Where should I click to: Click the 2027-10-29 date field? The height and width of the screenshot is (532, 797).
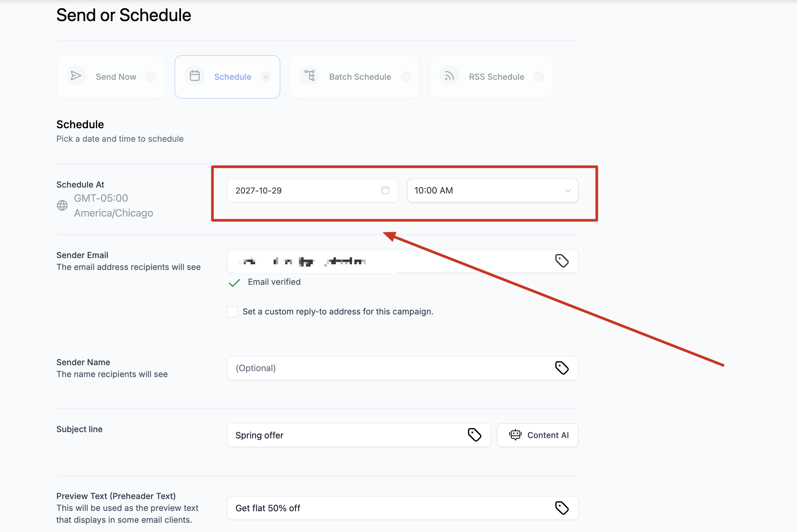[x=305, y=190]
